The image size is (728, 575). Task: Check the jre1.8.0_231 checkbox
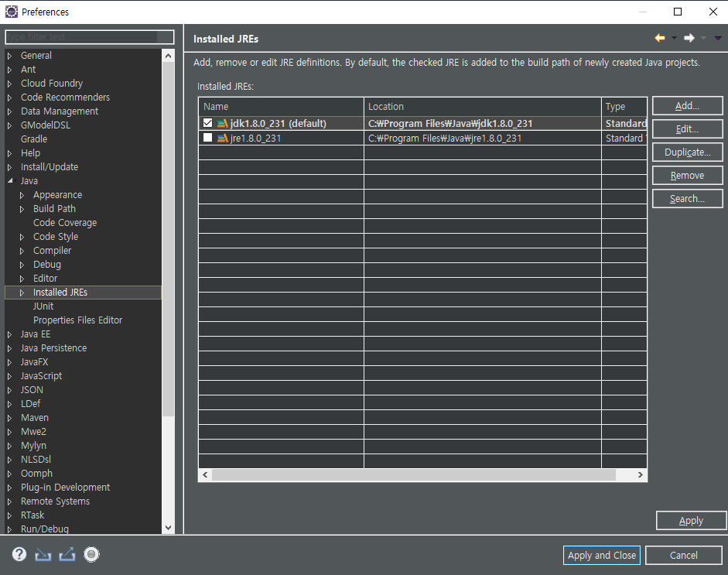click(x=207, y=138)
